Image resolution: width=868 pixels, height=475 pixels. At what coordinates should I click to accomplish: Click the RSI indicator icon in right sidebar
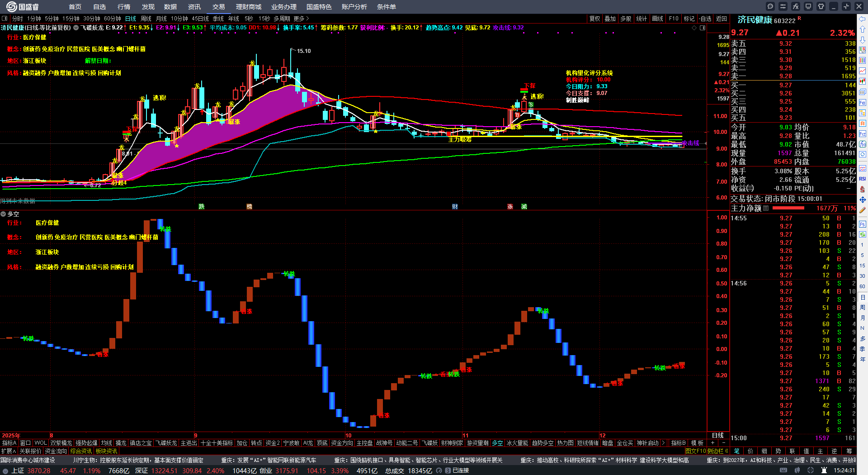[x=863, y=179]
